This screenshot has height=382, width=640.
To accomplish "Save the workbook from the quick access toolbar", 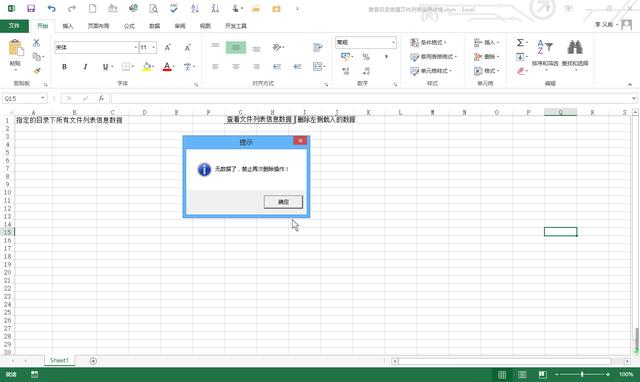I will [x=31, y=8].
